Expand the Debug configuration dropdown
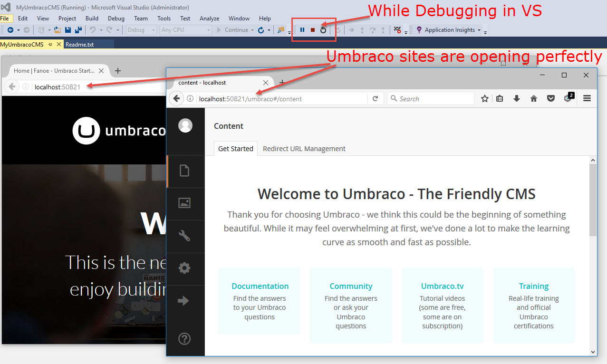This screenshot has height=364, width=607. click(142, 30)
